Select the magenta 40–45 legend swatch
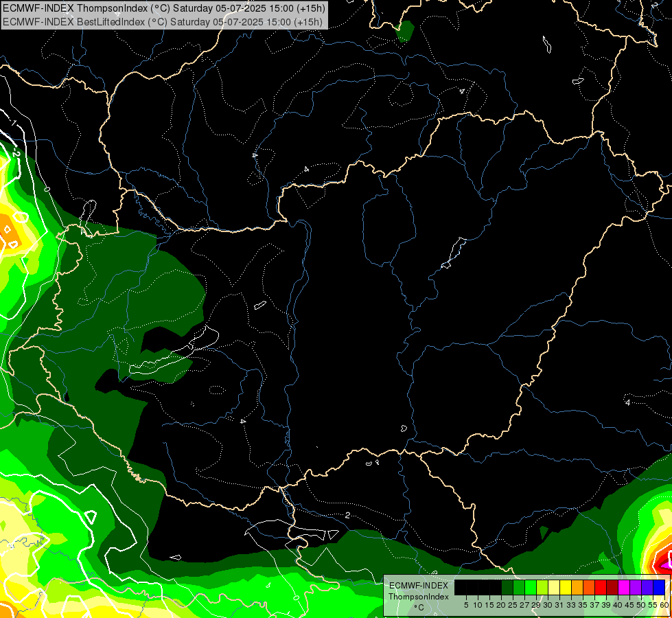672x618 pixels. [624, 587]
